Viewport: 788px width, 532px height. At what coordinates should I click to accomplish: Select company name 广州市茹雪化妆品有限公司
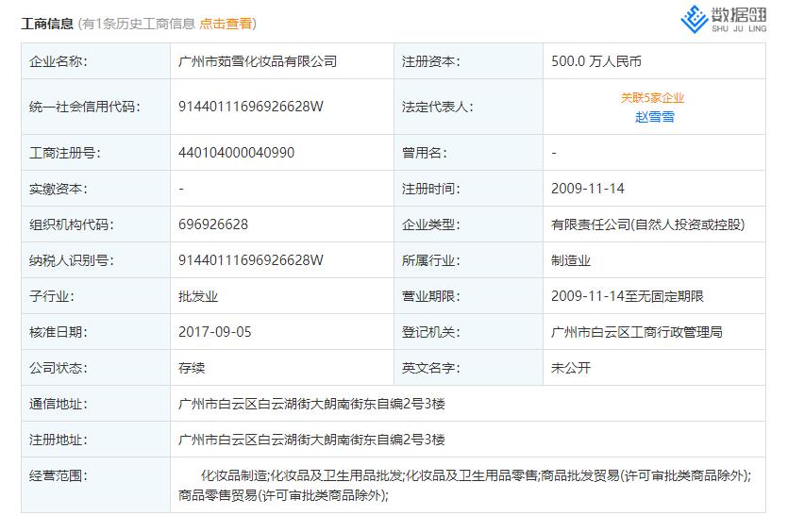click(258, 61)
